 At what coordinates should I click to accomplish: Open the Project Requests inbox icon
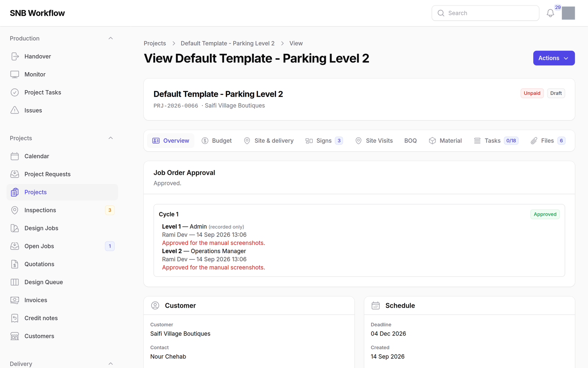(x=15, y=174)
